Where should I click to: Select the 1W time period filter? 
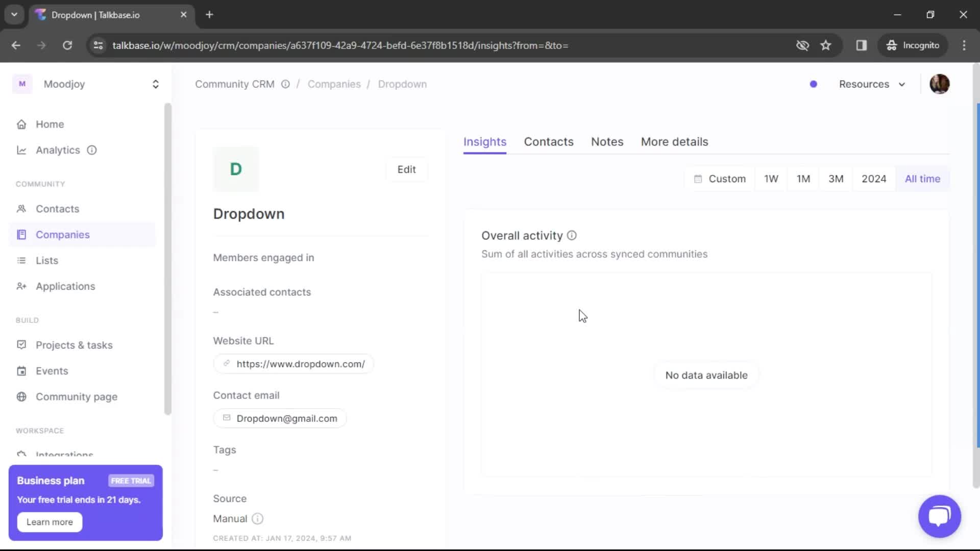771,178
